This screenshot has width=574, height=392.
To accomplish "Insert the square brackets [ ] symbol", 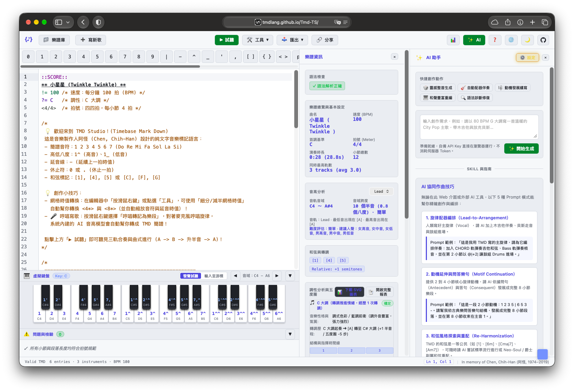I will tap(250, 57).
